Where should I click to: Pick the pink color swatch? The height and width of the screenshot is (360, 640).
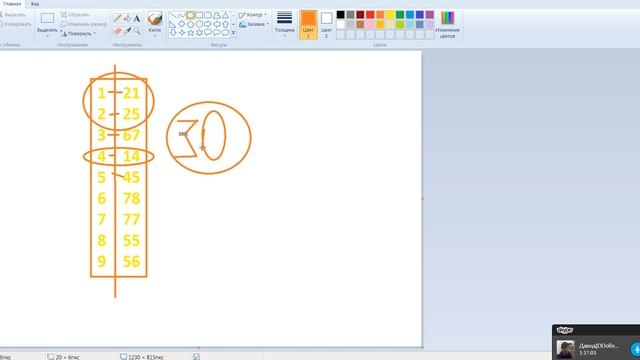(370, 24)
